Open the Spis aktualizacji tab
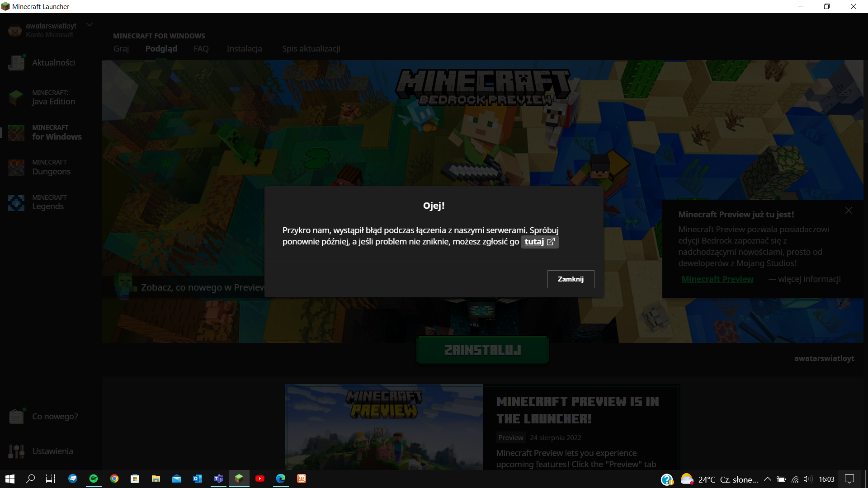This screenshot has height=488, width=868. [x=311, y=49]
